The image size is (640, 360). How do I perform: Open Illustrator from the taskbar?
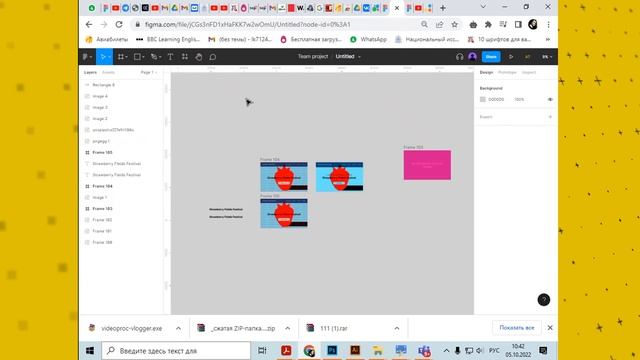355,350
